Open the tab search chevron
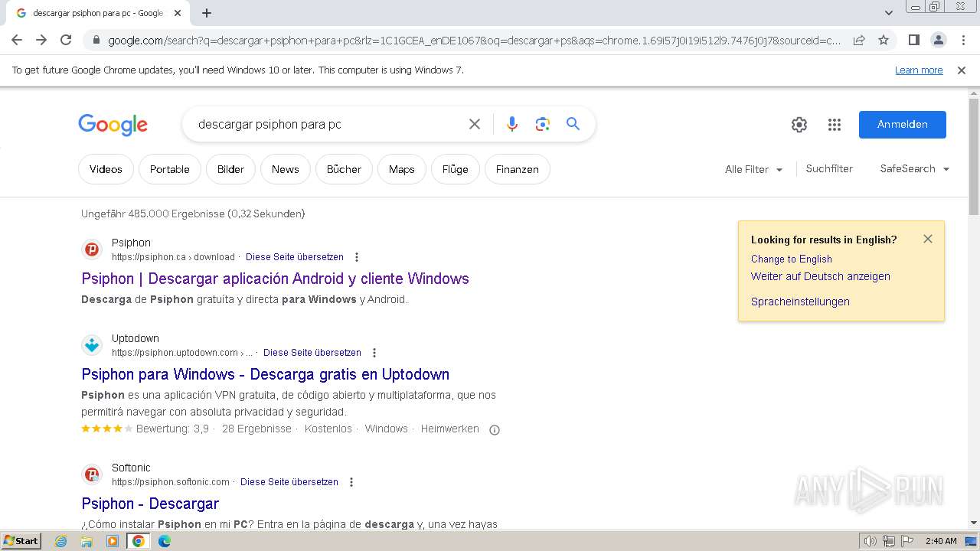Viewport: 980px width, 551px height. (x=888, y=13)
